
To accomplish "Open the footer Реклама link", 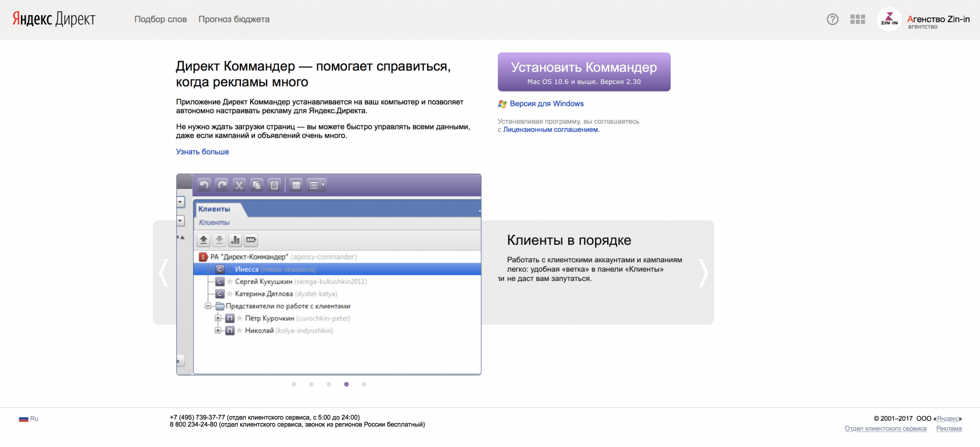I will point(949,428).
